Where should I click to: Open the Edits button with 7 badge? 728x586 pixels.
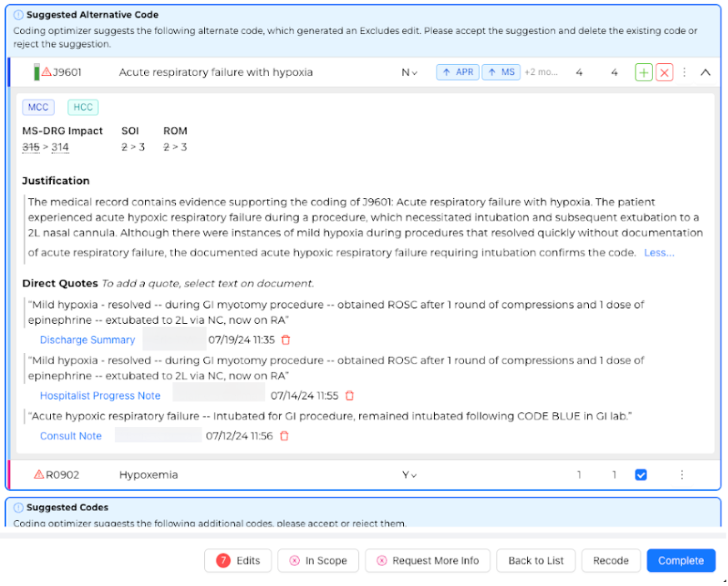point(238,561)
